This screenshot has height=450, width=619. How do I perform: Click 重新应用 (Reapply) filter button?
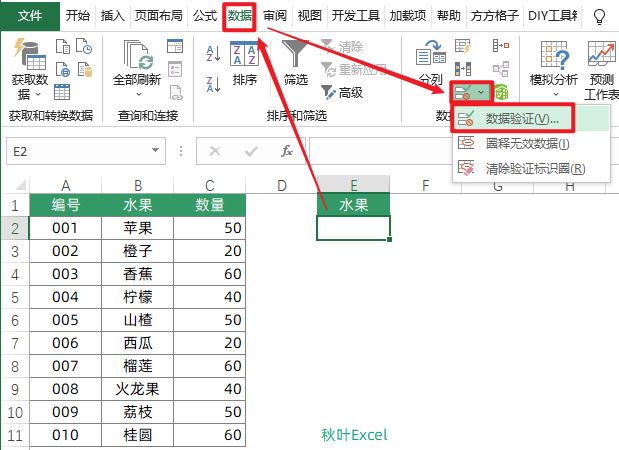pyautogui.click(x=353, y=69)
